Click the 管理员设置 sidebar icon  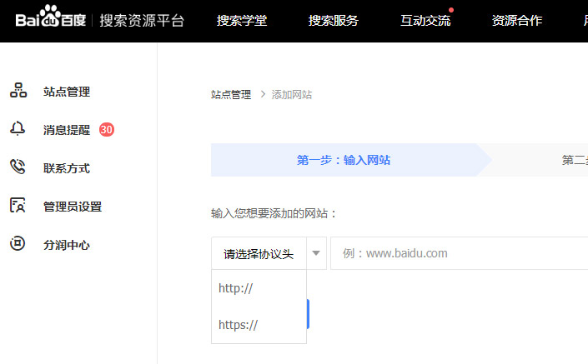18,206
